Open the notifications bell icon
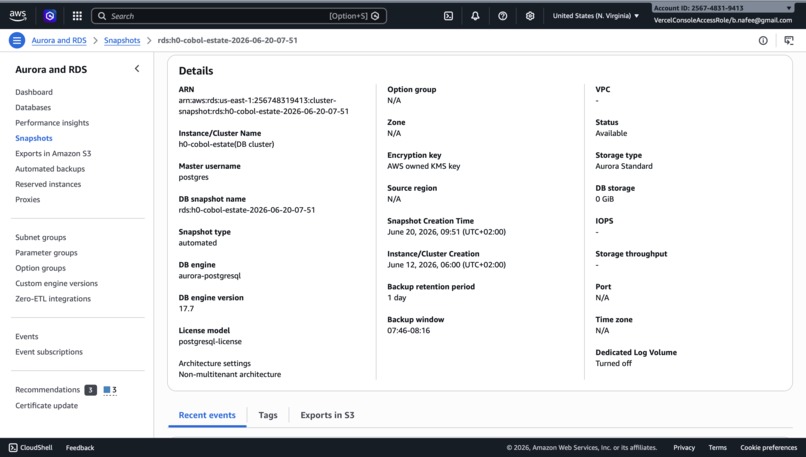 tap(475, 16)
